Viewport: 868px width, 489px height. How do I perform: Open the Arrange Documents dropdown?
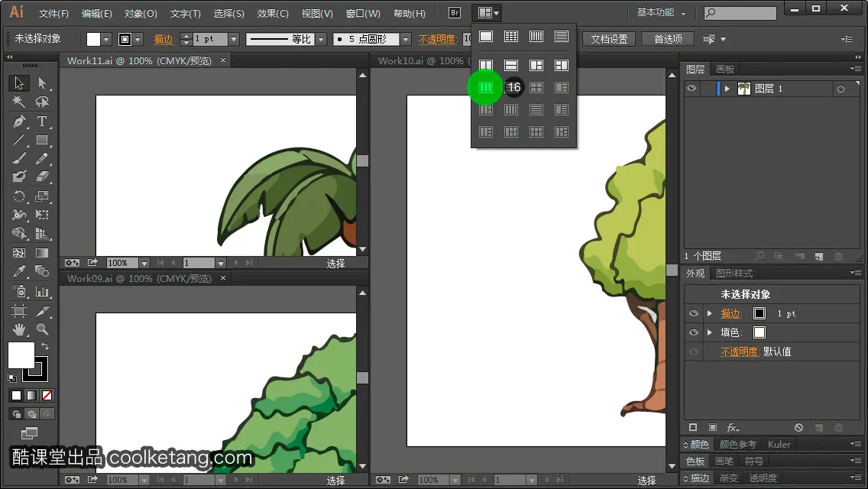[x=489, y=13]
